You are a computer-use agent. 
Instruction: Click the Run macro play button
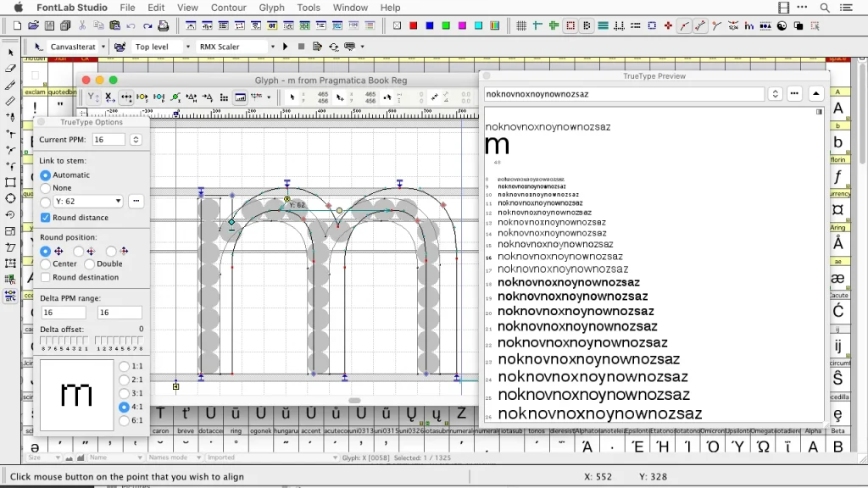pos(286,47)
